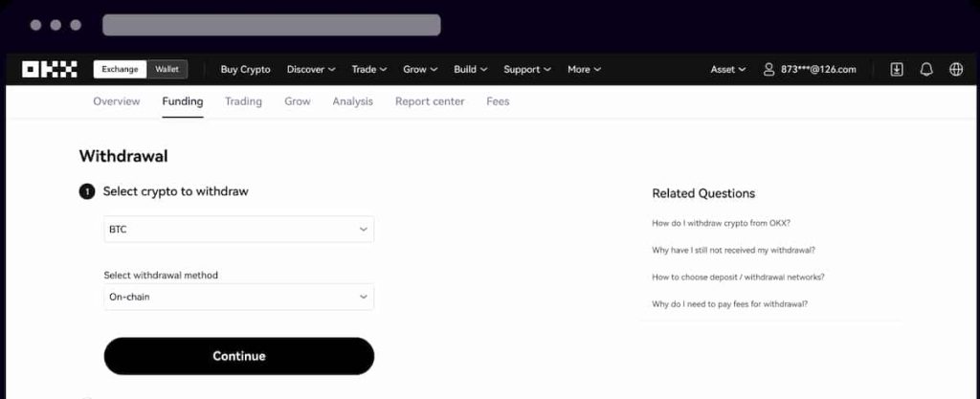This screenshot has width=980, height=399.
Task: Select the Buy Crypto menu item
Action: click(x=245, y=69)
